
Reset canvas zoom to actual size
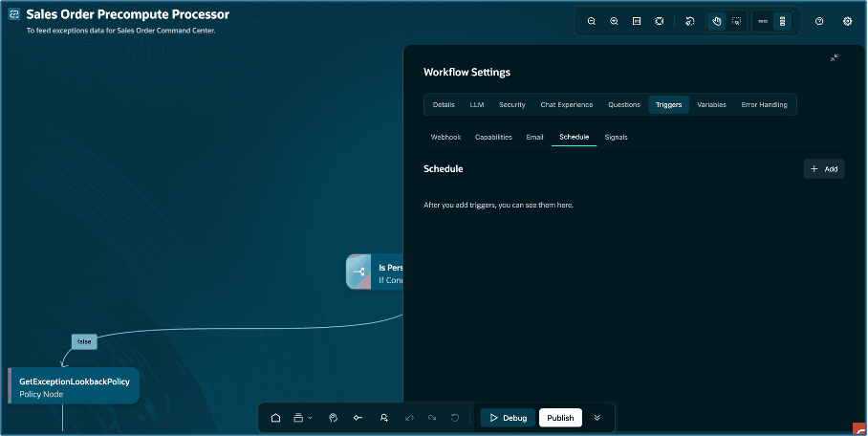(637, 21)
